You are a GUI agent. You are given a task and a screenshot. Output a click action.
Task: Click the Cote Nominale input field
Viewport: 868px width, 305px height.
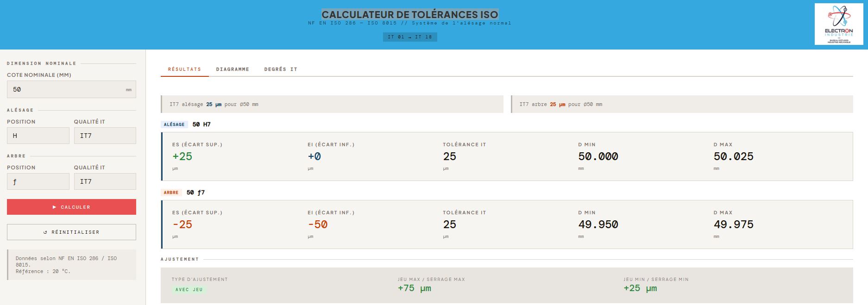(71, 89)
